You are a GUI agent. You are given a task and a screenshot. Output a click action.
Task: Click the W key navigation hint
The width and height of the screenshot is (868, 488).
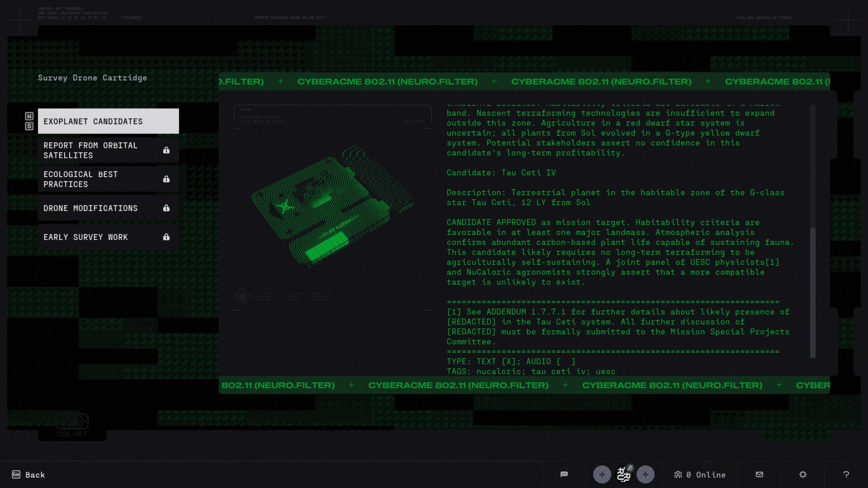[x=29, y=116]
